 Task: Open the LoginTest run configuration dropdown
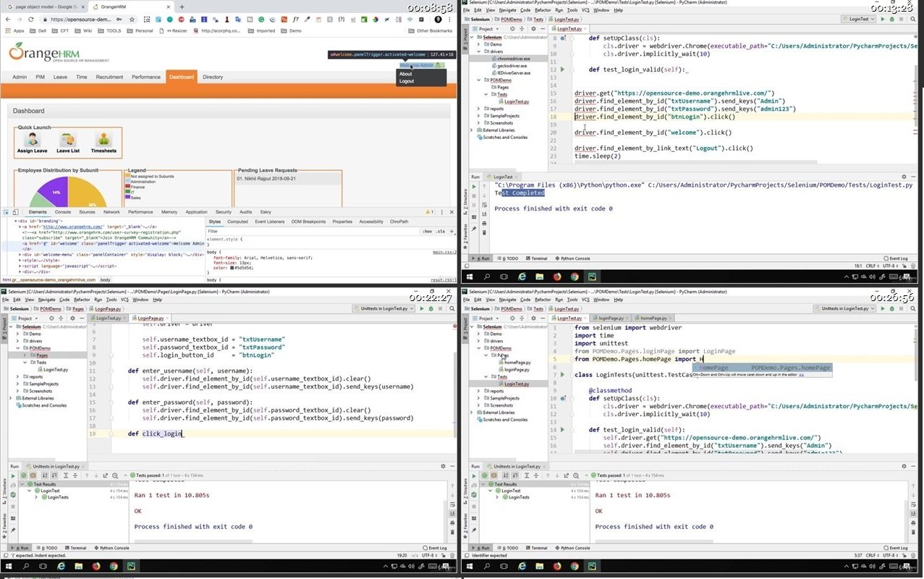coord(859,20)
